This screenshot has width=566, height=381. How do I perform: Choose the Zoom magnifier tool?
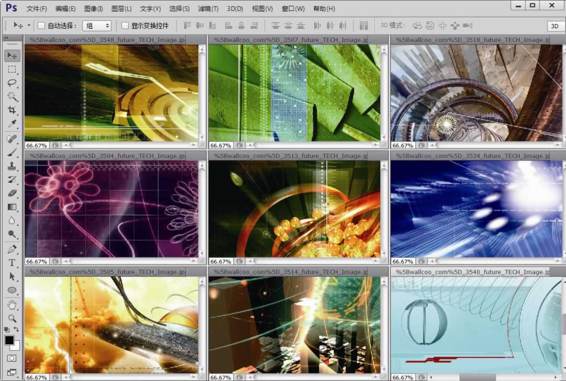click(12, 318)
